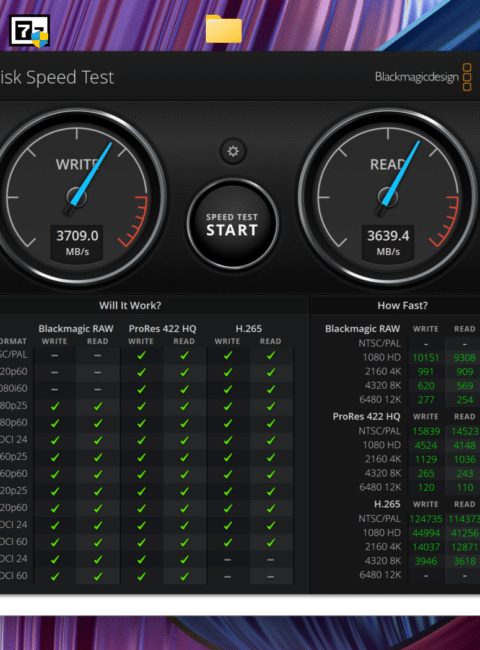The width and height of the screenshot is (480, 650).
Task: Click the How Fast? heading
Action: click(402, 306)
